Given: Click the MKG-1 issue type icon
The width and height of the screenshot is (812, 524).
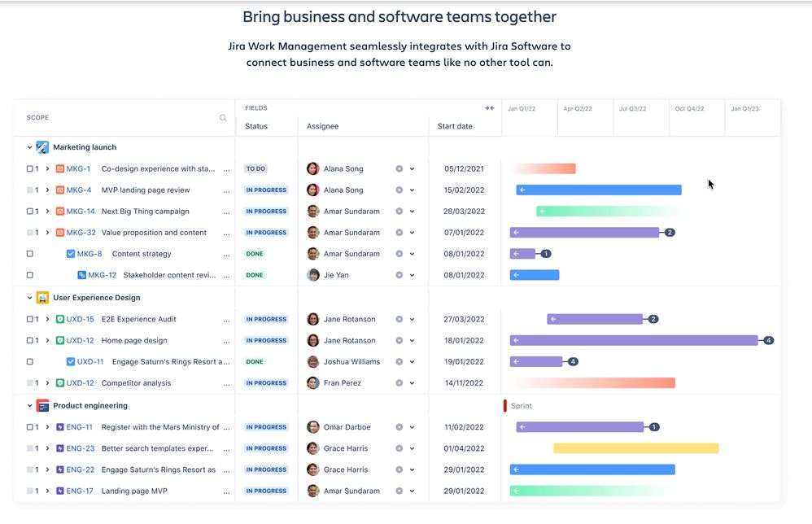Looking at the screenshot, I should [x=60, y=168].
